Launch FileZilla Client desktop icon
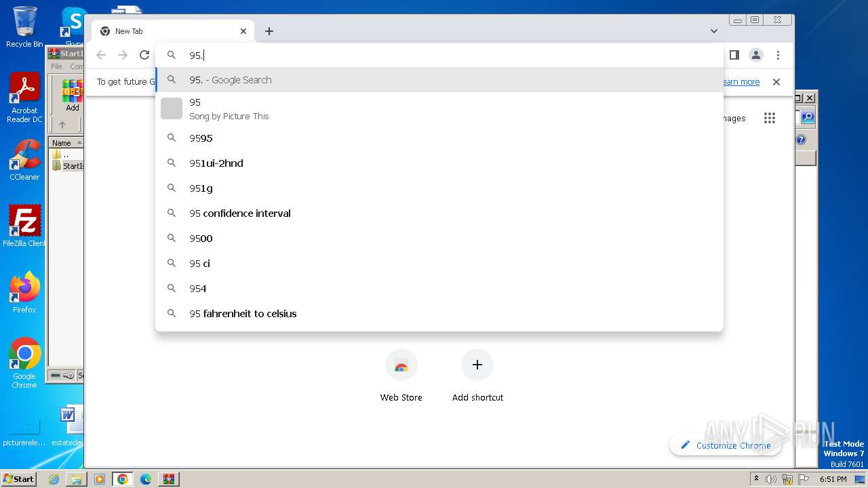 click(24, 226)
